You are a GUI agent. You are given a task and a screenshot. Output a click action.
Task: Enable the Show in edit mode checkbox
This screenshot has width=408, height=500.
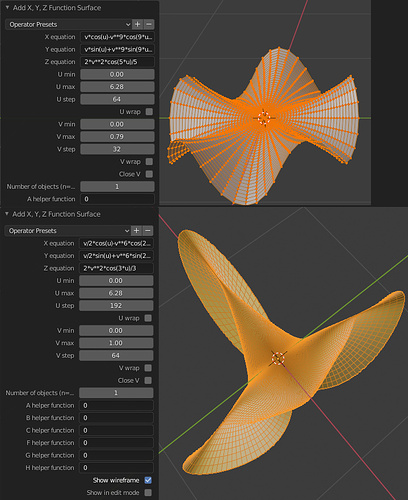(x=148, y=492)
